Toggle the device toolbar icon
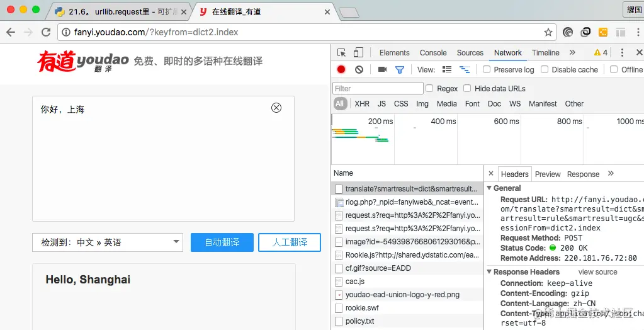644x330 pixels. (x=358, y=52)
